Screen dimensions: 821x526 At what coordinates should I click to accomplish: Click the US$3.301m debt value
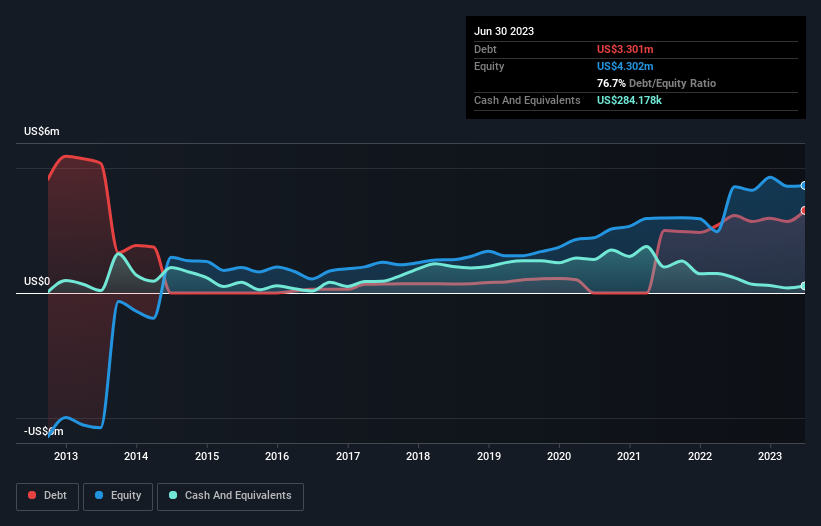[x=625, y=49]
